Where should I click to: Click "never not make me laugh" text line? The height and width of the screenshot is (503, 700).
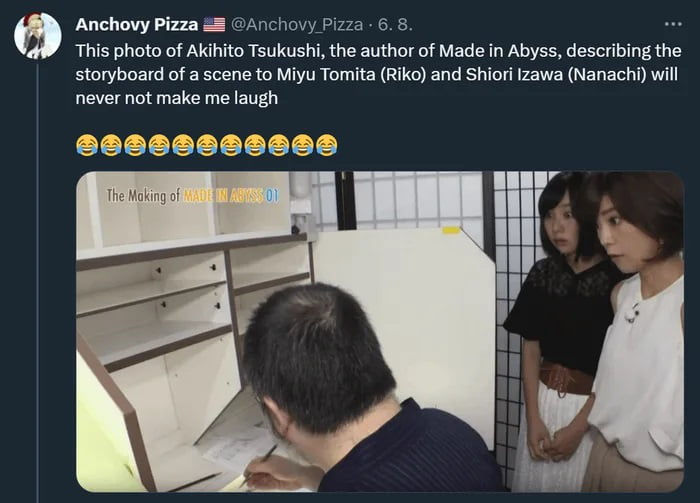tap(176, 97)
